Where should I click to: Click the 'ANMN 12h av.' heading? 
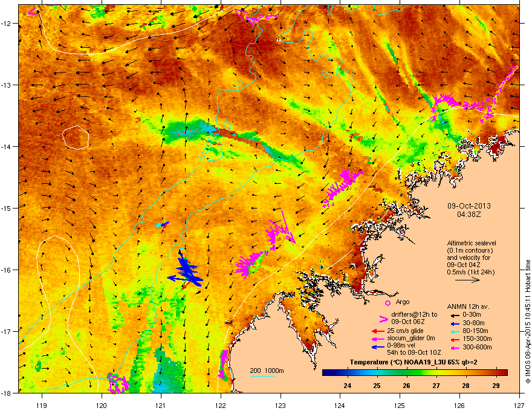[x=468, y=306]
